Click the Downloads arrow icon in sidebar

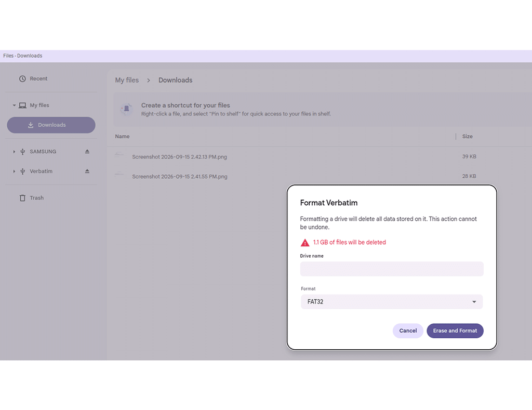[31, 125]
